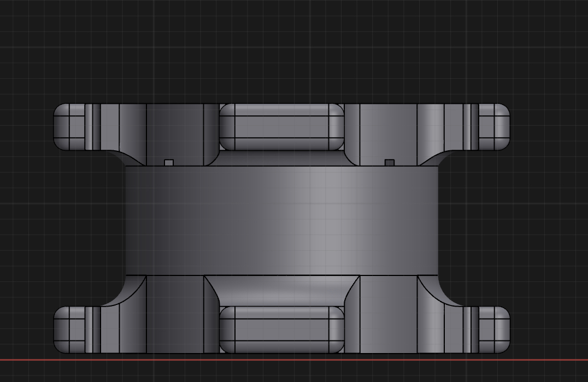Select the top-left rounded flange end
Screen dimensions: 588x382
[x=69, y=127]
